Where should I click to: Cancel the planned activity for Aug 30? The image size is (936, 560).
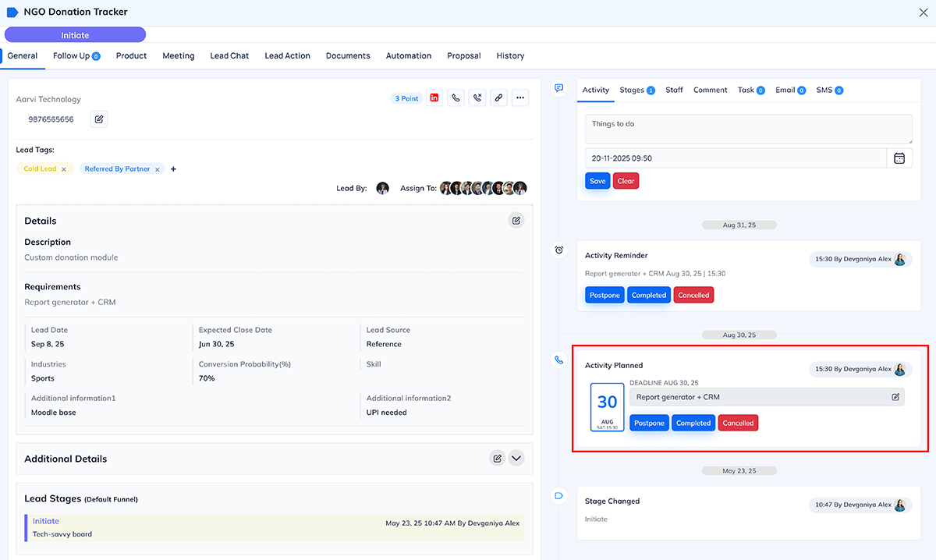[738, 424]
